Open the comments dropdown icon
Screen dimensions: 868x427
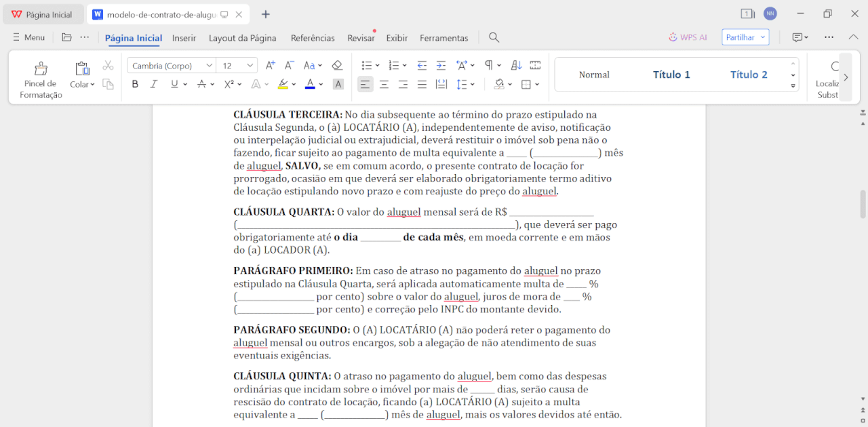pos(800,37)
